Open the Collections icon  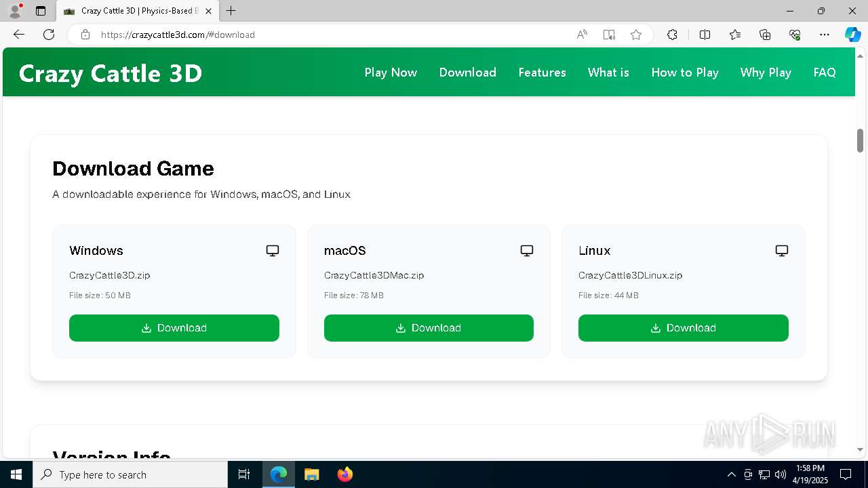tap(765, 35)
